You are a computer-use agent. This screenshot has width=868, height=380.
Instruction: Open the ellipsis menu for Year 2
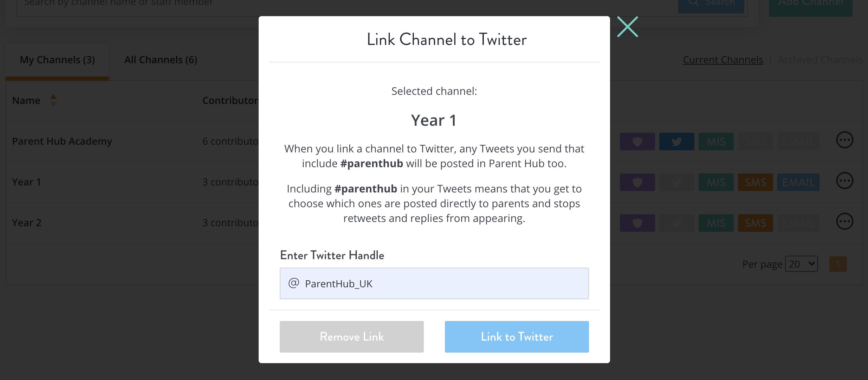[844, 222]
